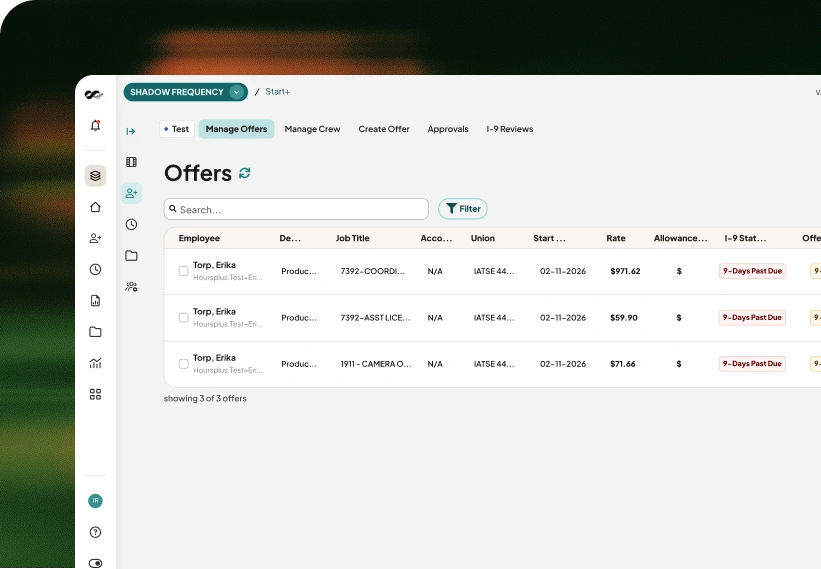Screen dimensions: 821x569
Task: Select the stacked layers sidebar icon
Action: point(95,175)
